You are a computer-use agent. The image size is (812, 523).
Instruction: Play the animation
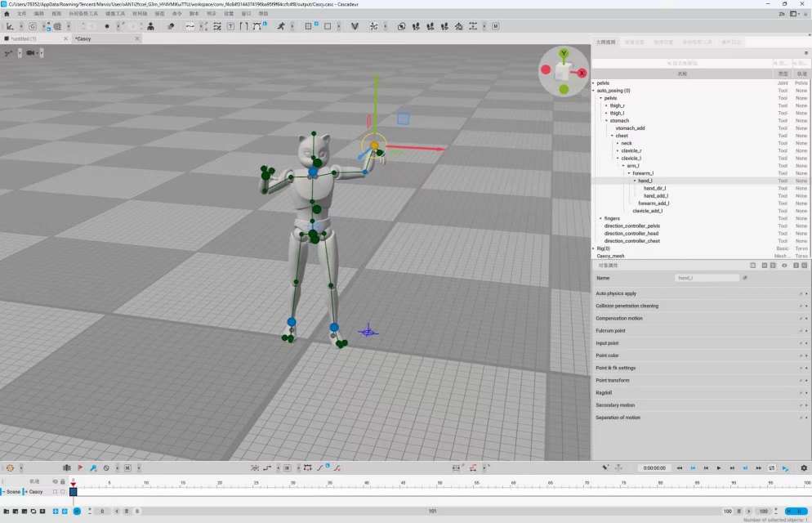point(719,467)
